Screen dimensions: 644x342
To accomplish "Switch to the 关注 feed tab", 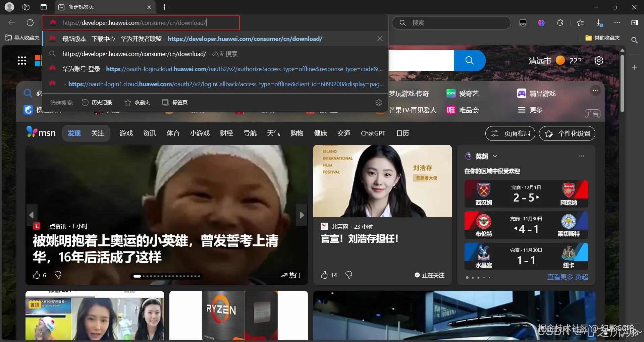I will [x=98, y=133].
